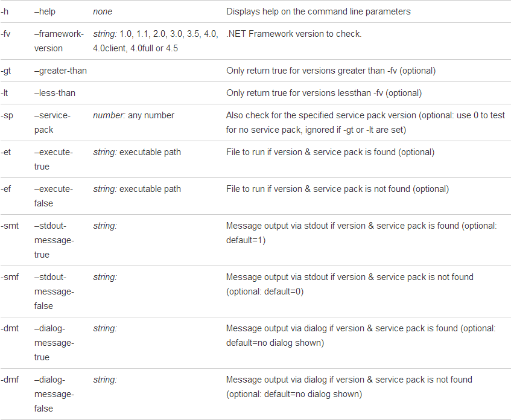
Task: Click the -ef short flag cell
Action: point(6,189)
